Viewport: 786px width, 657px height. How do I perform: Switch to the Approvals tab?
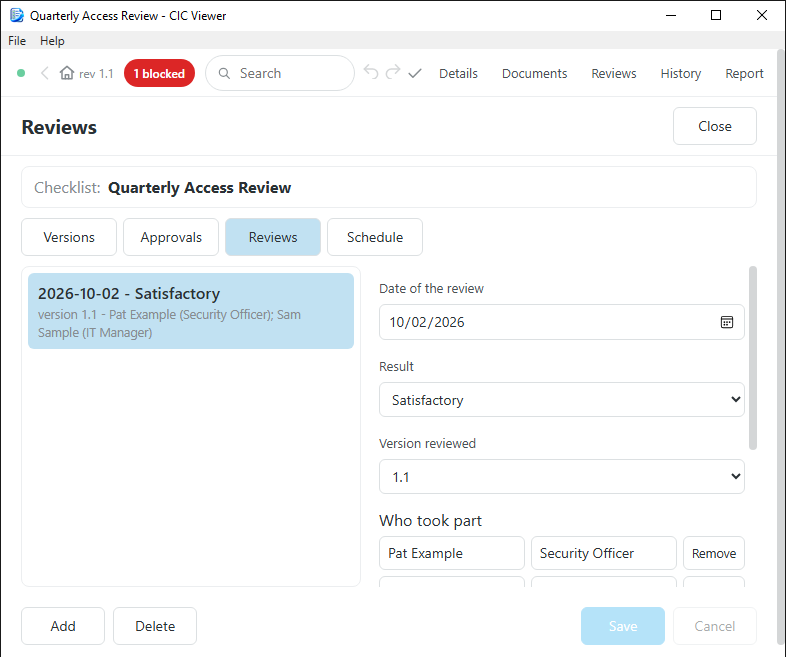(x=171, y=237)
